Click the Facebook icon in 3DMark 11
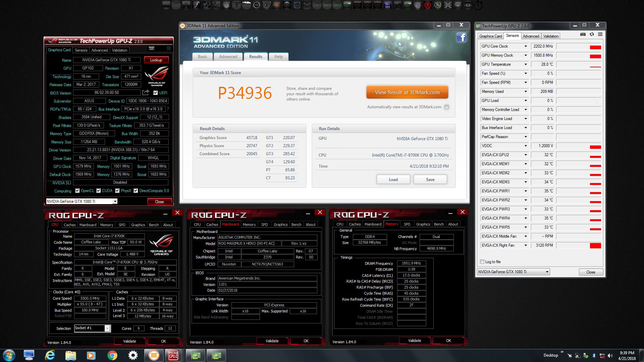 [x=462, y=37]
